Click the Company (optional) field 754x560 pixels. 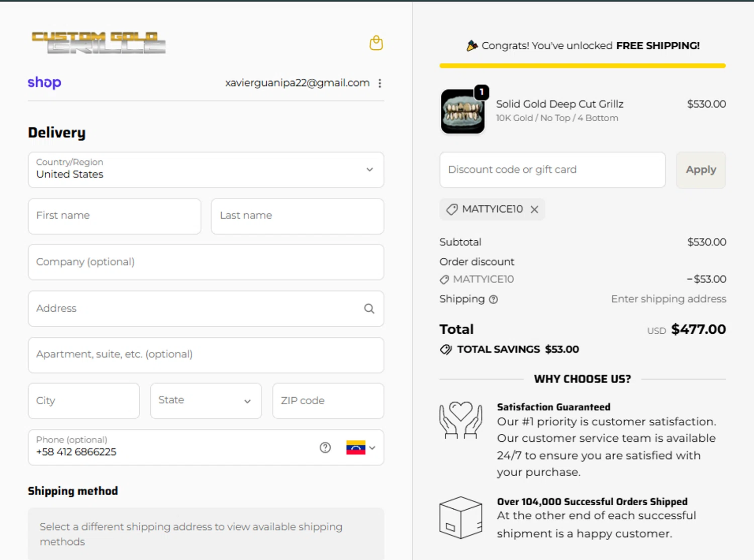pos(206,262)
